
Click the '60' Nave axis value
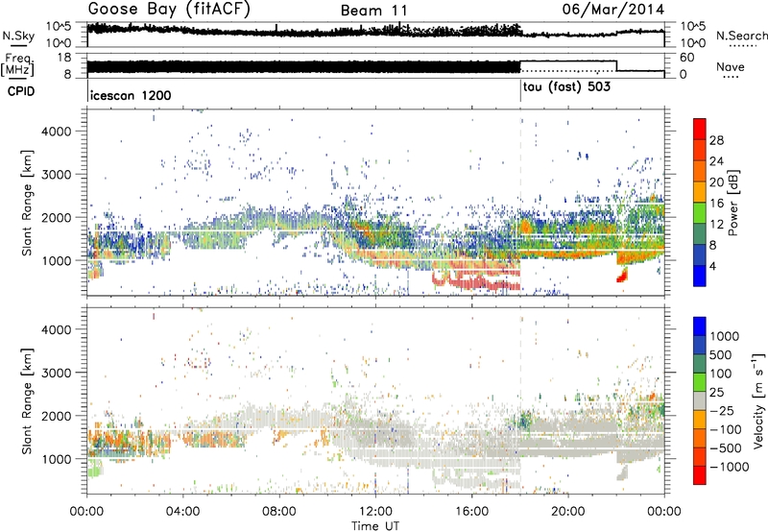[687, 58]
